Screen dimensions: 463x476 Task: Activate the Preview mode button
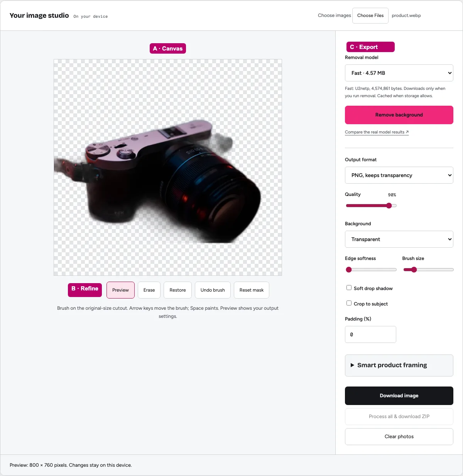[120, 290]
